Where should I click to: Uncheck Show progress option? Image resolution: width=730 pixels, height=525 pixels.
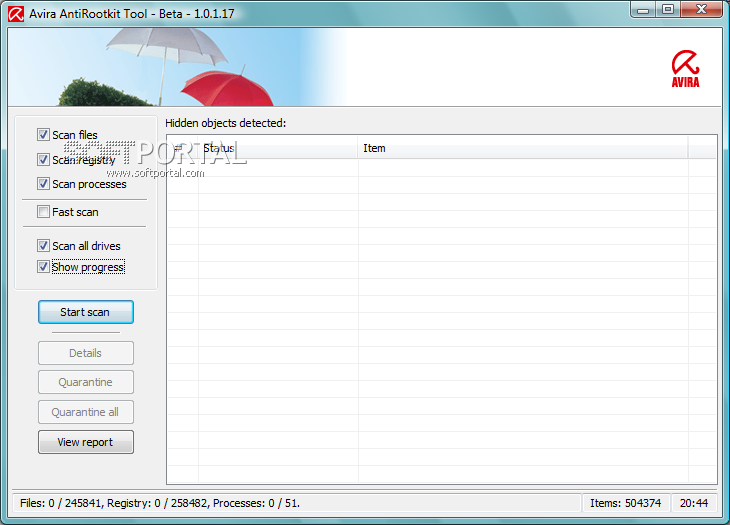coord(43,267)
